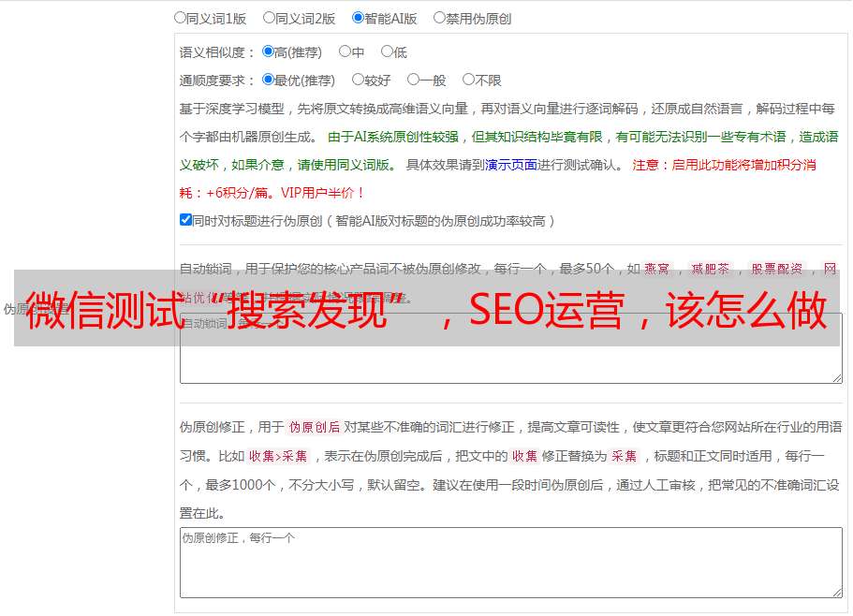The image size is (853, 616).
Task: Set 通顺度要求 to 一般
Action: click(x=413, y=80)
